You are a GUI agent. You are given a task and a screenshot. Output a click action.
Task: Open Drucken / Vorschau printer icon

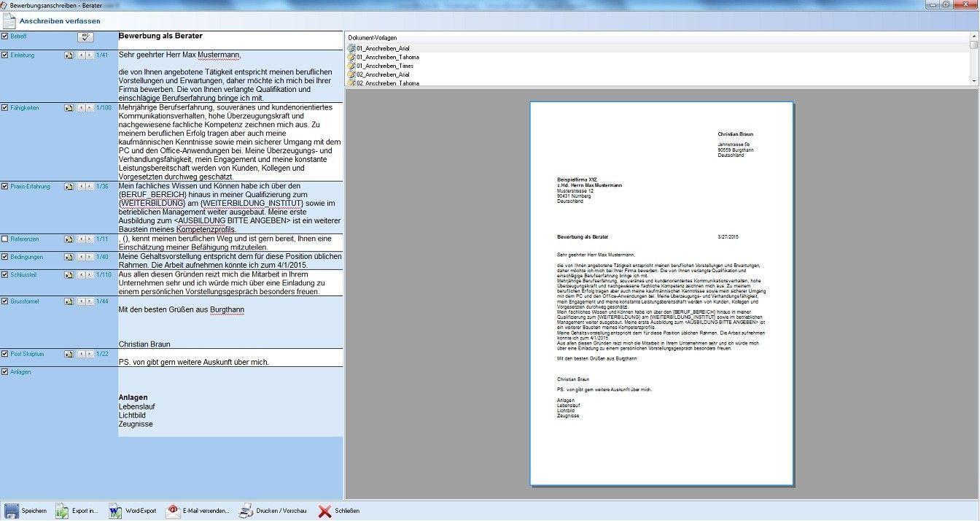(x=247, y=511)
